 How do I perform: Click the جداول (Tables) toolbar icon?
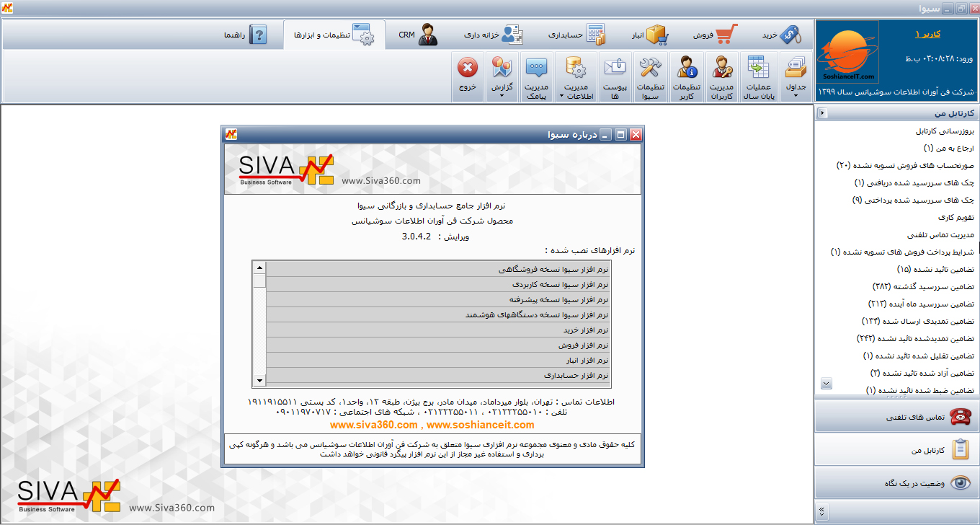click(x=796, y=77)
